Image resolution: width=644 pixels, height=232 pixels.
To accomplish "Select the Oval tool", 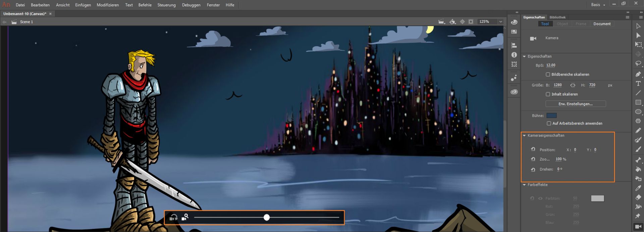I will click(638, 111).
